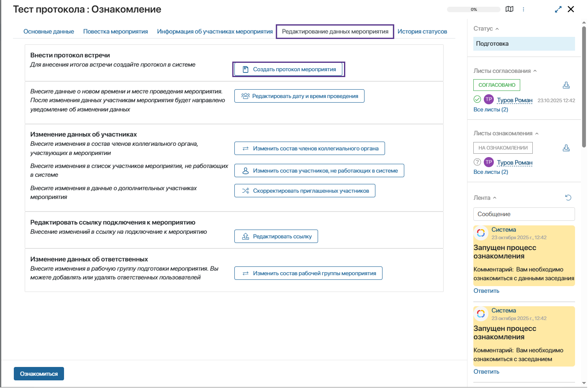Viewport: 588px width, 390px height.
Task: Collapse the Листы согласования section
Action: (535, 71)
